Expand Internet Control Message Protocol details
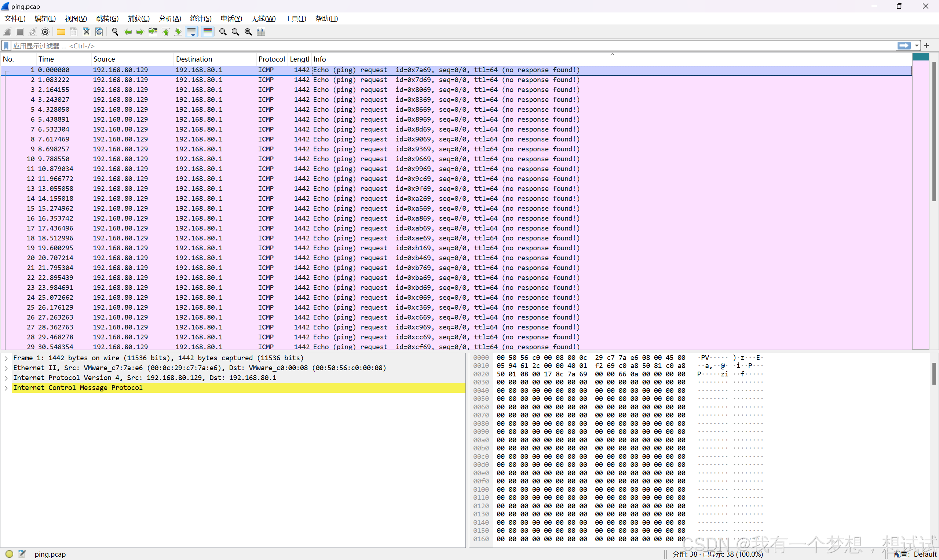This screenshot has width=939, height=560. (x=6, y=388)
